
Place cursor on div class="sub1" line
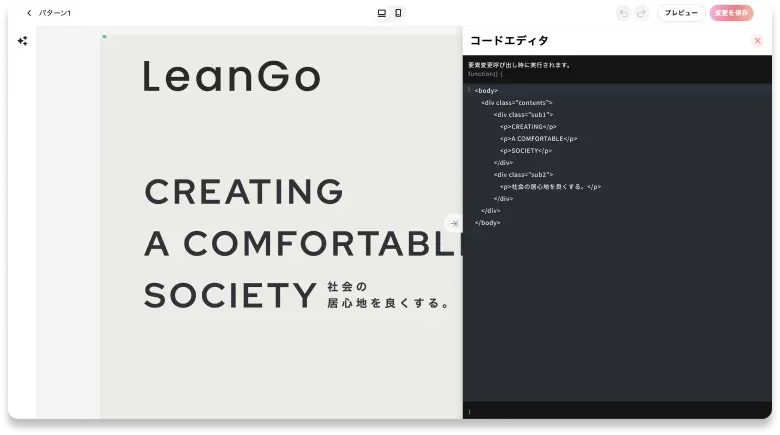point(523,114)
